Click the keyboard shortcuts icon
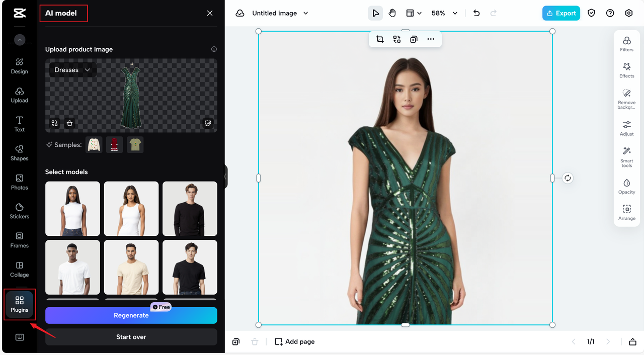The width and height of the screenshot is (644, 355). tap(20, 337)
